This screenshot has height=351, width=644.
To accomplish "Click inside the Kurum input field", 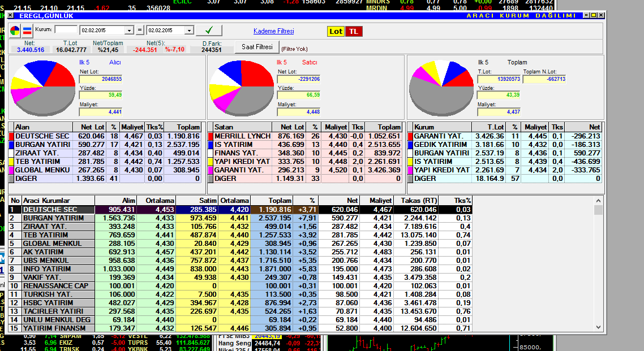I will 66,30.
